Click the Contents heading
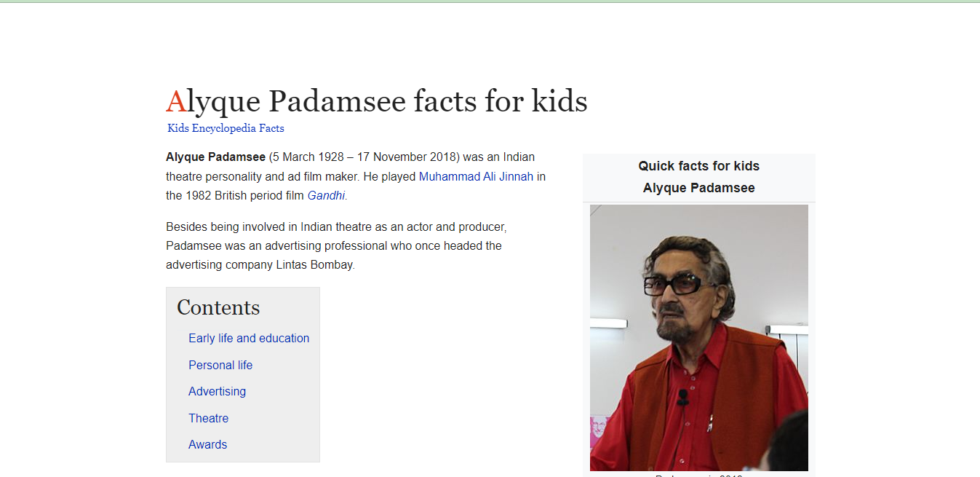 coord(218,307)
